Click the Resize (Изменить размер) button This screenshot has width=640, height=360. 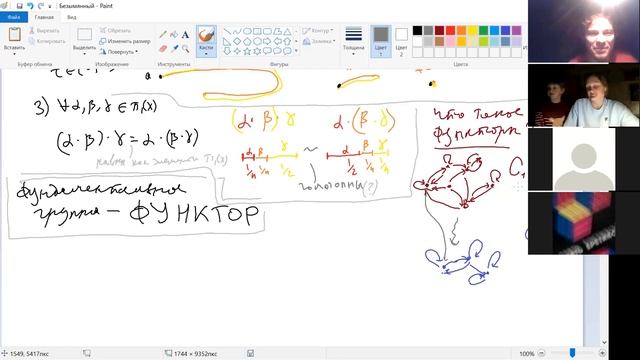point(125,41)
